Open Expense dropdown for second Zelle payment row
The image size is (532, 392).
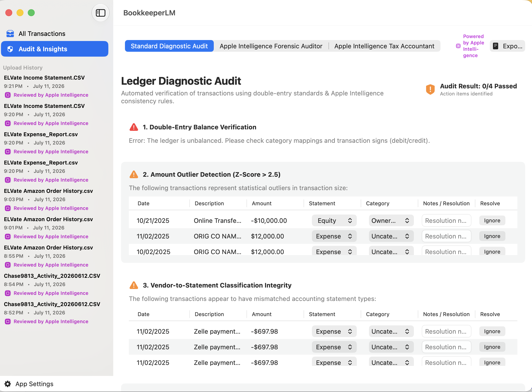(x=334, y=347)
